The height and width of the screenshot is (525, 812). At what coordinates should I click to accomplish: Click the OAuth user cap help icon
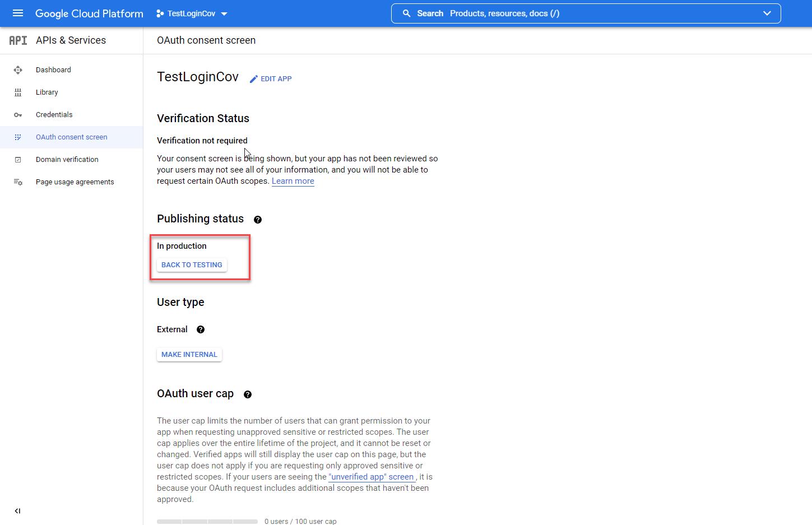point(248,394)
